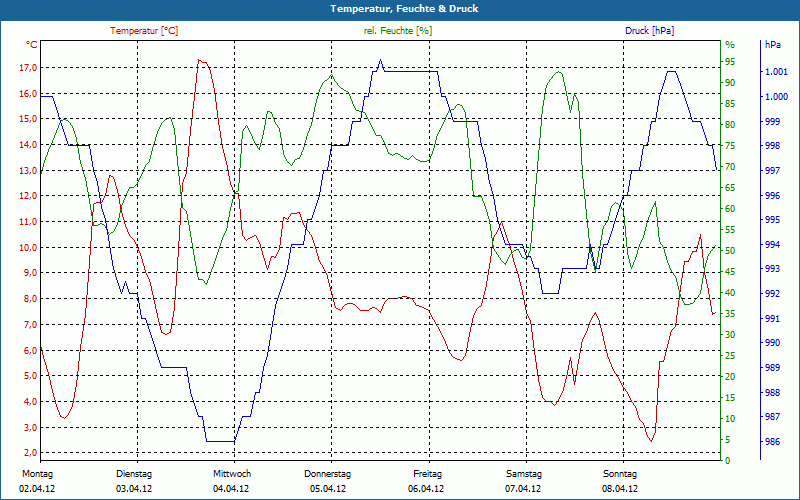Click the 'hPa' pressure axis unit label

(772, 45)
